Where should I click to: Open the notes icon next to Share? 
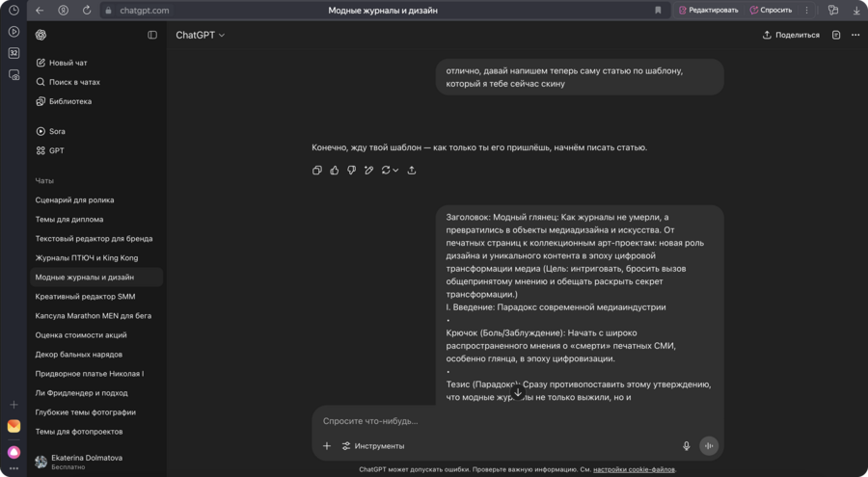(836, 35)
